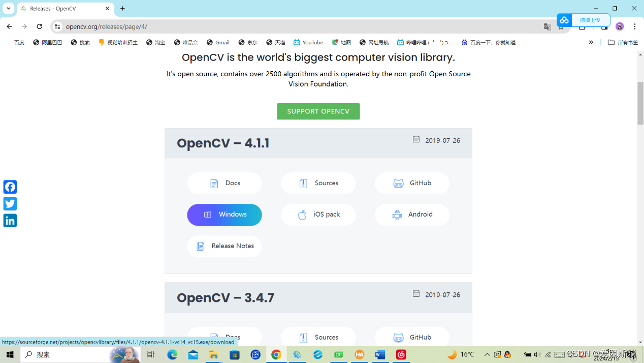Image resolution: width=644 pixels, height=363 pixels.
Task: Open the 搜索 bookmark
Action: [80, 42]
